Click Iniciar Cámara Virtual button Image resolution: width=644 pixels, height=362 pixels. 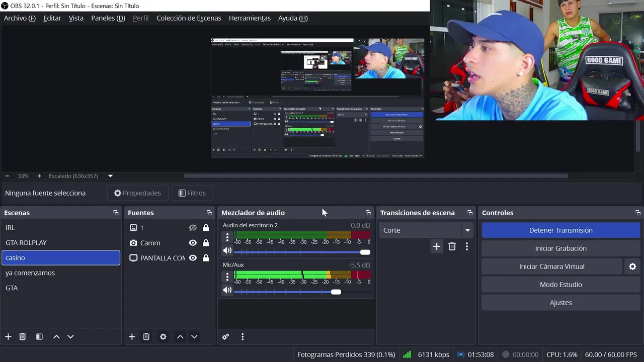(x=552, y=266)
